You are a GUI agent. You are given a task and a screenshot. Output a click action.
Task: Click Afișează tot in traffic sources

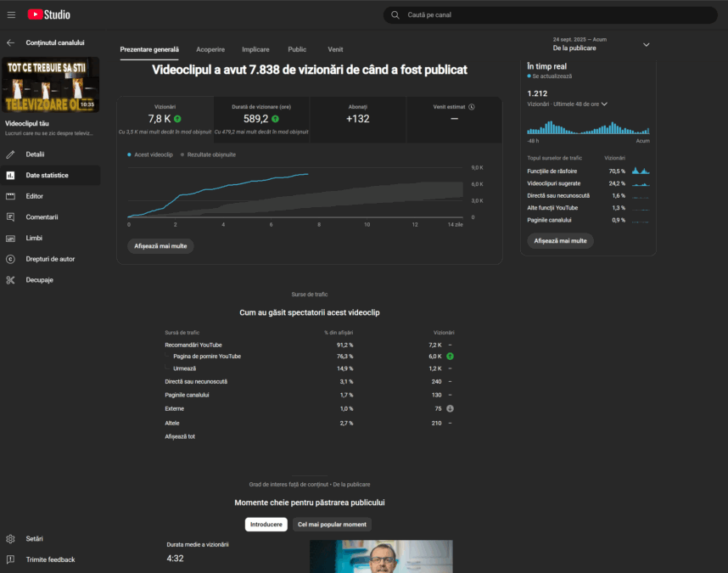(x=179, y=435)
